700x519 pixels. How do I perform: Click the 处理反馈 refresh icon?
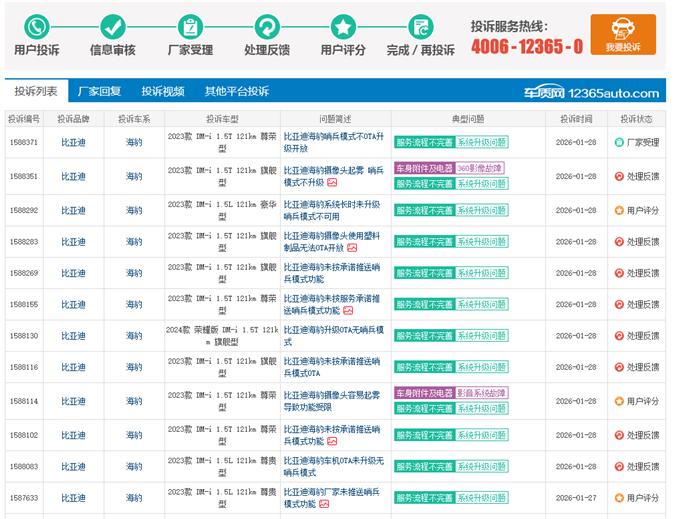266,26
